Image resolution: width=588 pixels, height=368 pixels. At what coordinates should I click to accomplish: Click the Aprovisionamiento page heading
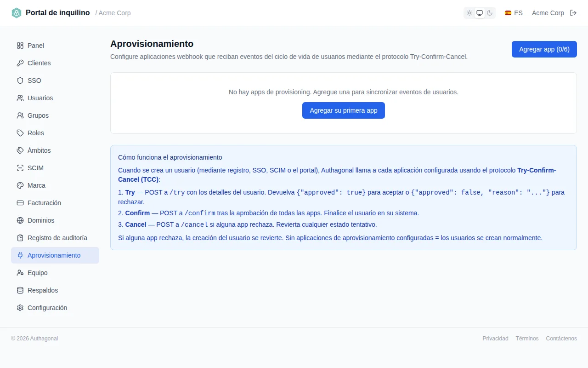pyautogui.click(x=152, y=44)
